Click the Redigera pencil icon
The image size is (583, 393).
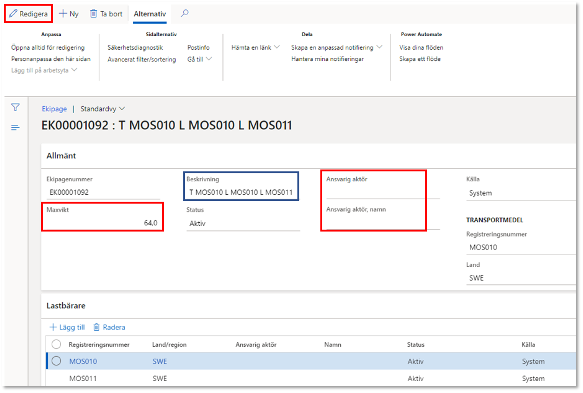(13, 14)
